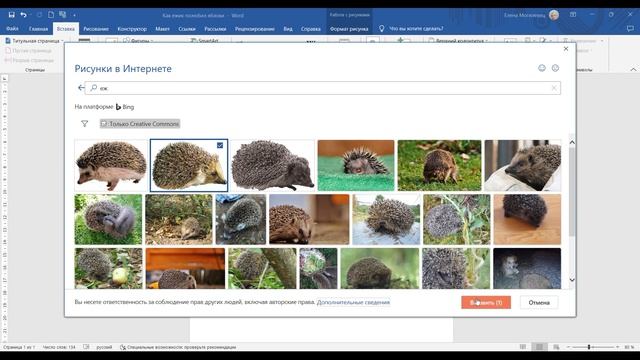Open the Макет tab
640x360 pixels.
162,29
